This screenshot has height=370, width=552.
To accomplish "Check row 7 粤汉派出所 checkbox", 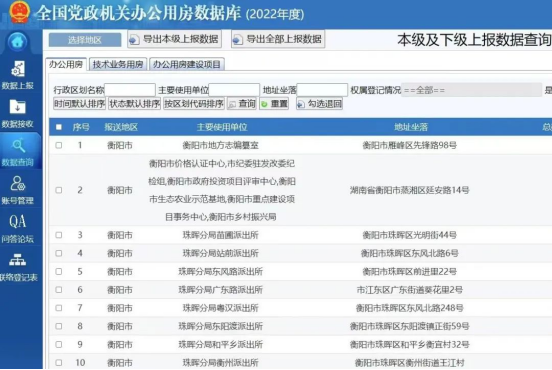I will coord(59,308).
